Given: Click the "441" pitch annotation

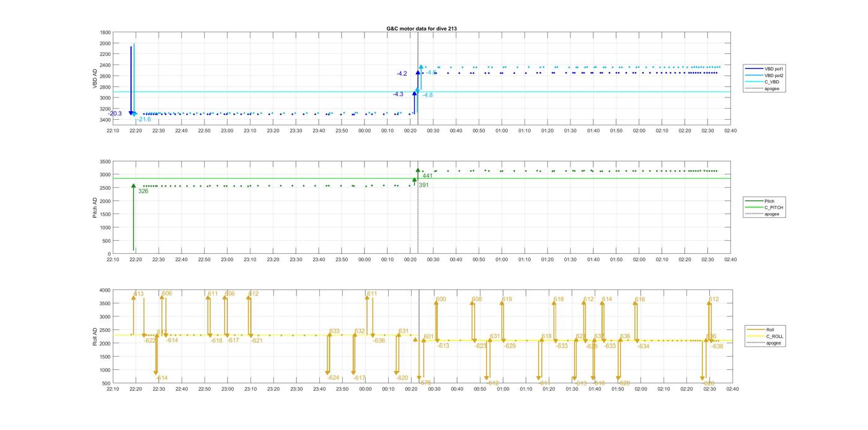Looking at the screenshot, I should click(427, 176).
